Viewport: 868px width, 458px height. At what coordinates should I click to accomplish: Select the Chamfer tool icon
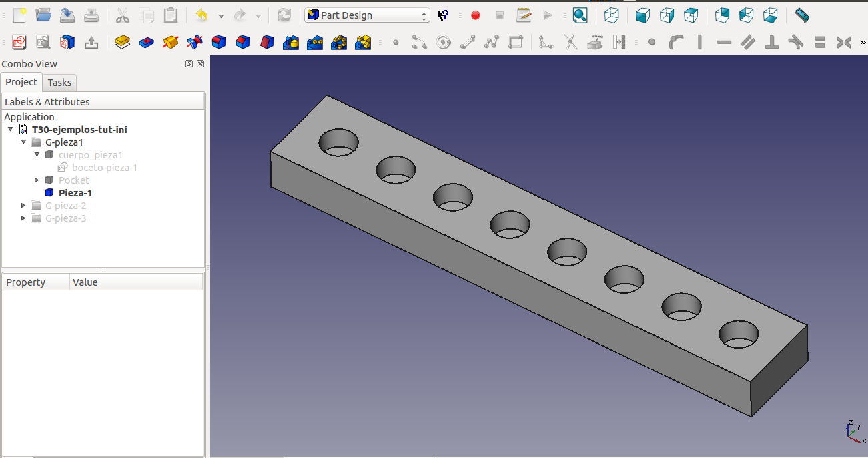[243, 43]
